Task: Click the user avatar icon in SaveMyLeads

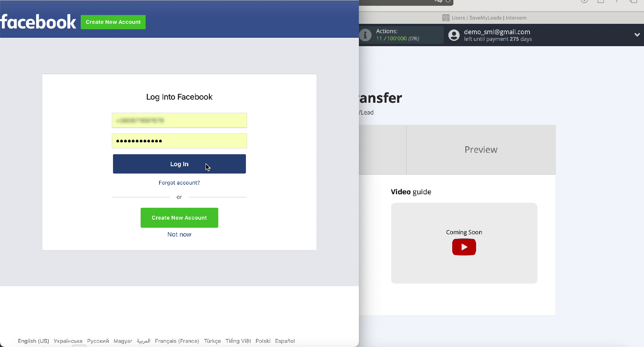Action: 454,35
